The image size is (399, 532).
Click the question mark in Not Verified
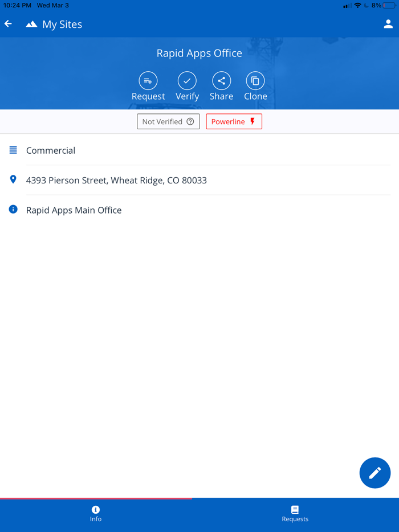[x=190, y=121]
